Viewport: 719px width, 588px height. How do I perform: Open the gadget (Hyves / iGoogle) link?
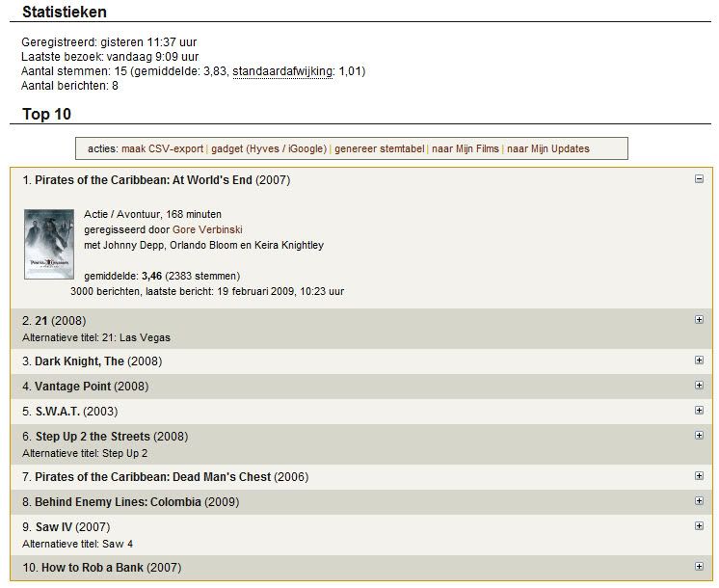(x=269, y=149)
